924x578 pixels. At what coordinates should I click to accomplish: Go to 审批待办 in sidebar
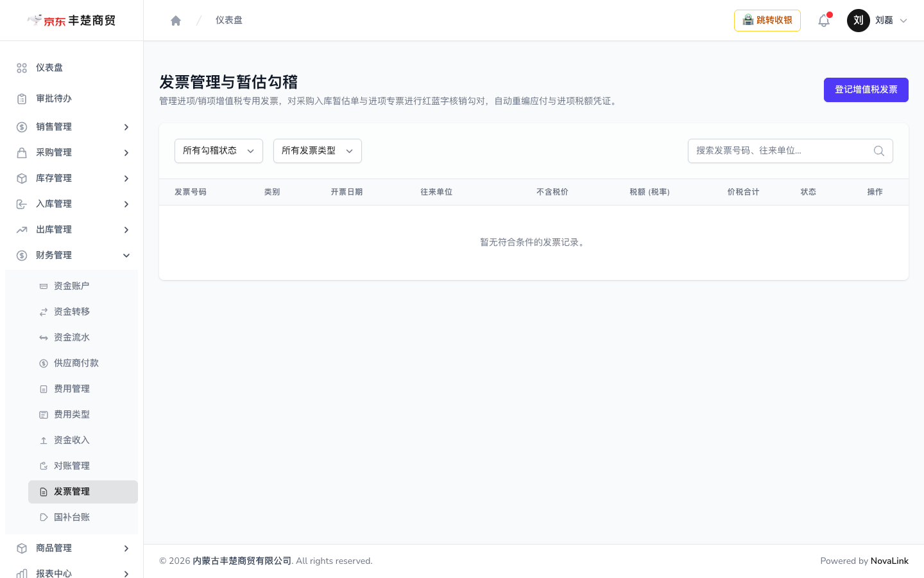(71, 99)
